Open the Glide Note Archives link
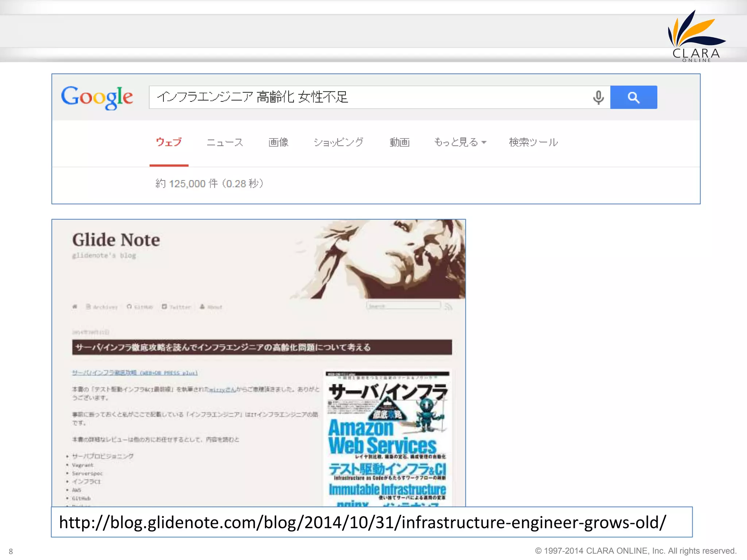This screenshot has height=560, width=747. click(102, 307)
